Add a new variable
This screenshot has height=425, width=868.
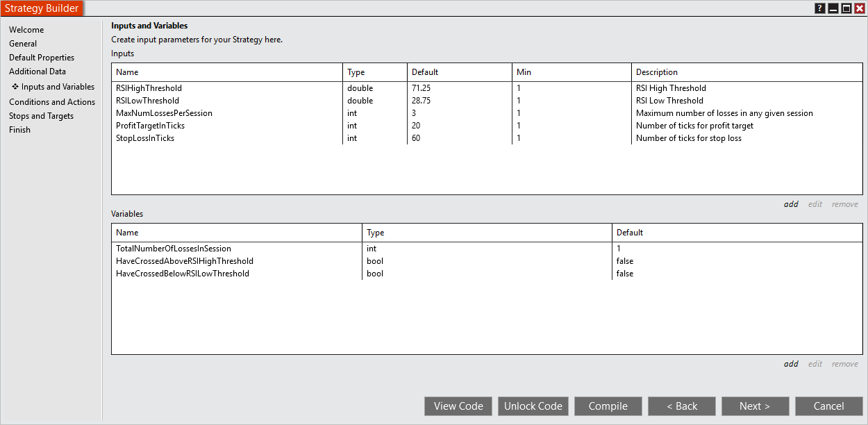[x=791, y=363]
